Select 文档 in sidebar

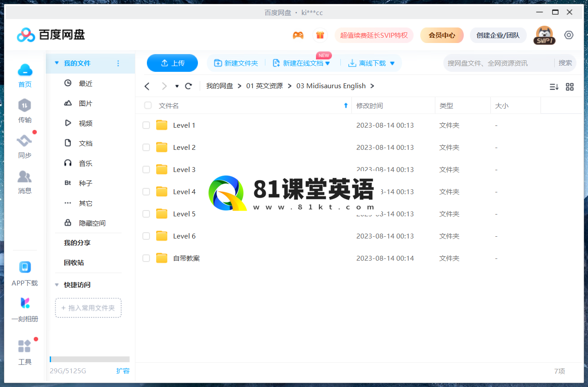[86, 143]
